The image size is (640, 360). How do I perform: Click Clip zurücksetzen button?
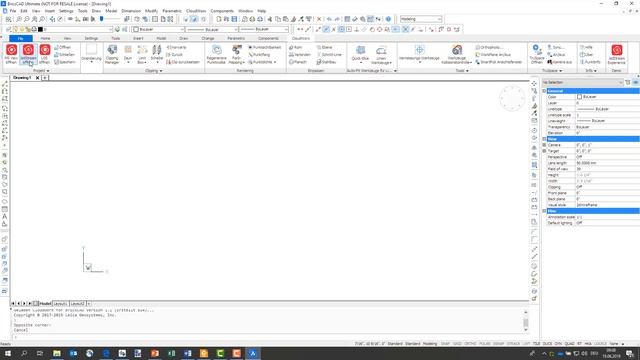pos(183,62)
